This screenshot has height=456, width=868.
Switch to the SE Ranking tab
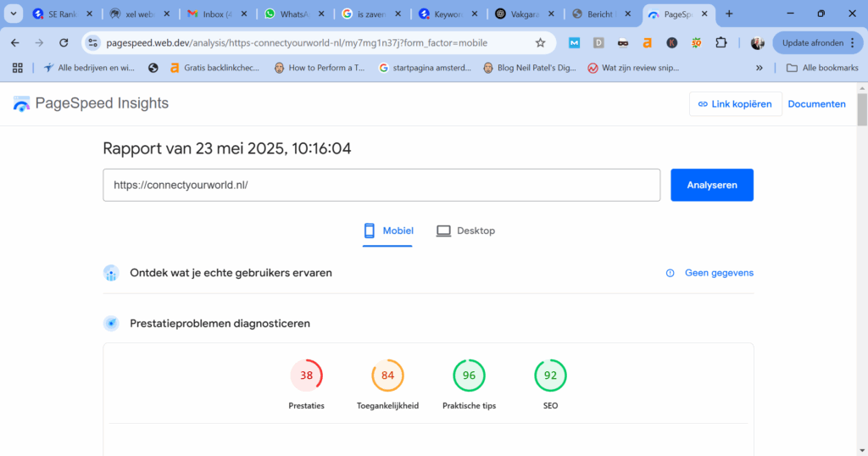pos(62,14)
